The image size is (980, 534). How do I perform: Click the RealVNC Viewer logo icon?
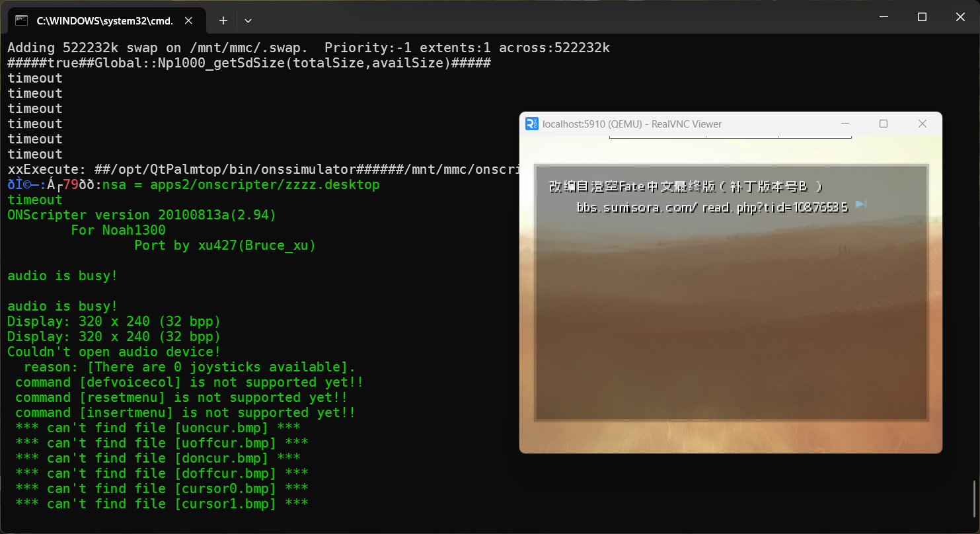coord(531,124)
